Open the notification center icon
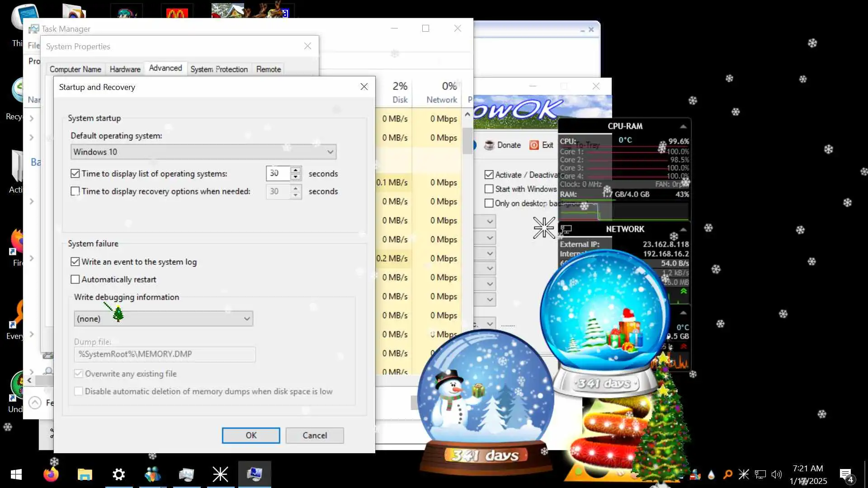 click(845, 474)
